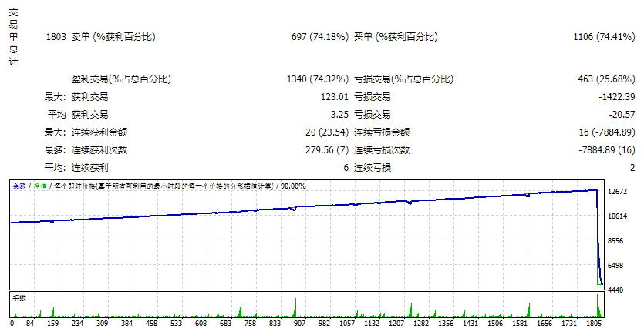Select "亏损交易" beside -1422.39
This screenshot has width=644, height=332.
tap(373, 97)
